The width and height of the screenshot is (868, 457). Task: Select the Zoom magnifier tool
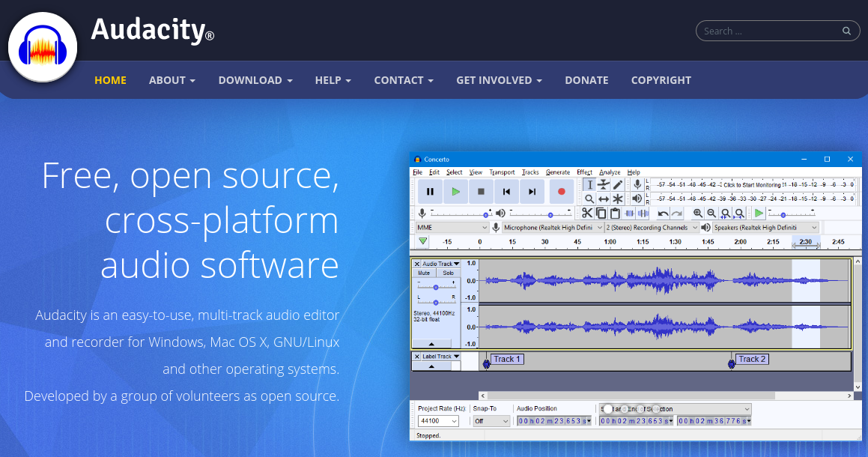click(589, 199)
